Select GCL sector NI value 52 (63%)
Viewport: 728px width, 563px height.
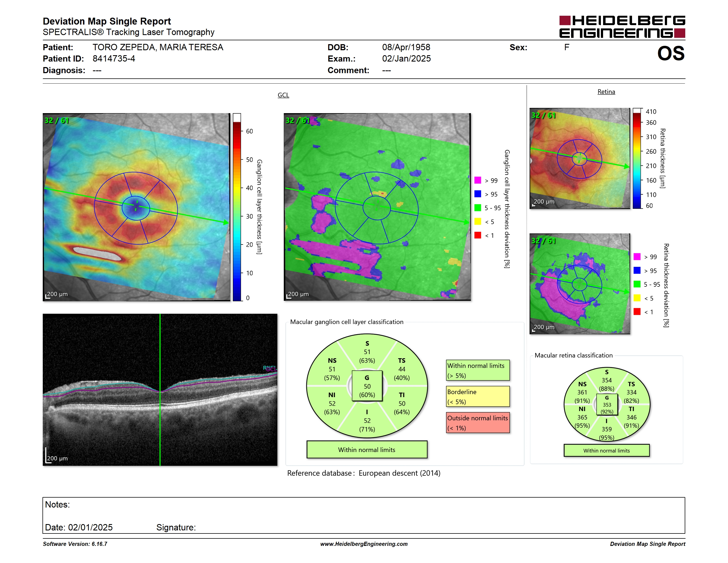coord(332,403)
